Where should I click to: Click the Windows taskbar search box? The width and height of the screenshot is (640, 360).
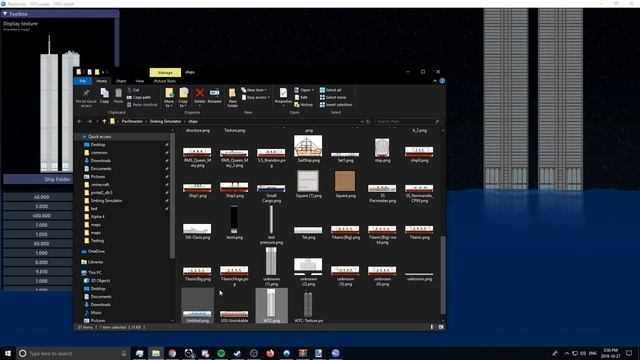[x=73, y=353]
